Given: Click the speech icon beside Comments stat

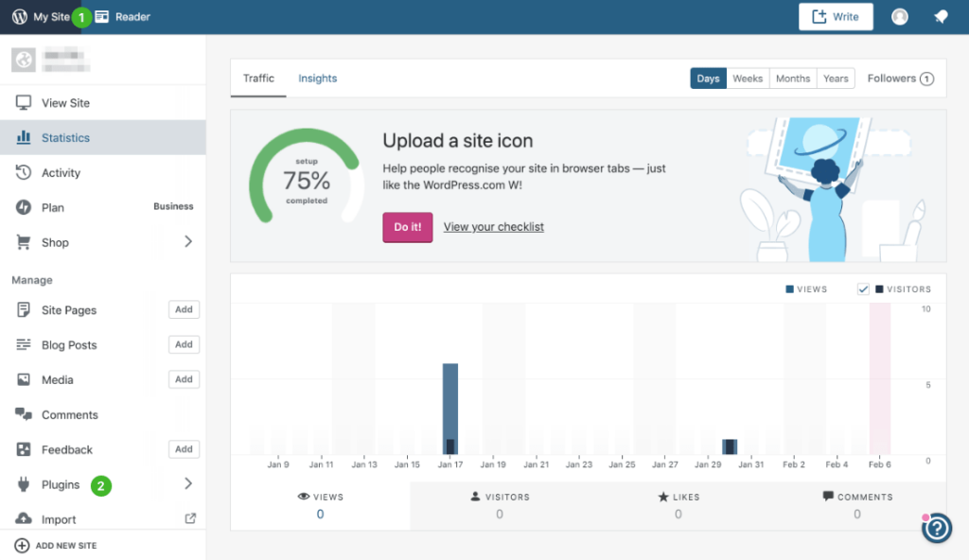Looking at the screenshot, I should [x=828, y=496].
